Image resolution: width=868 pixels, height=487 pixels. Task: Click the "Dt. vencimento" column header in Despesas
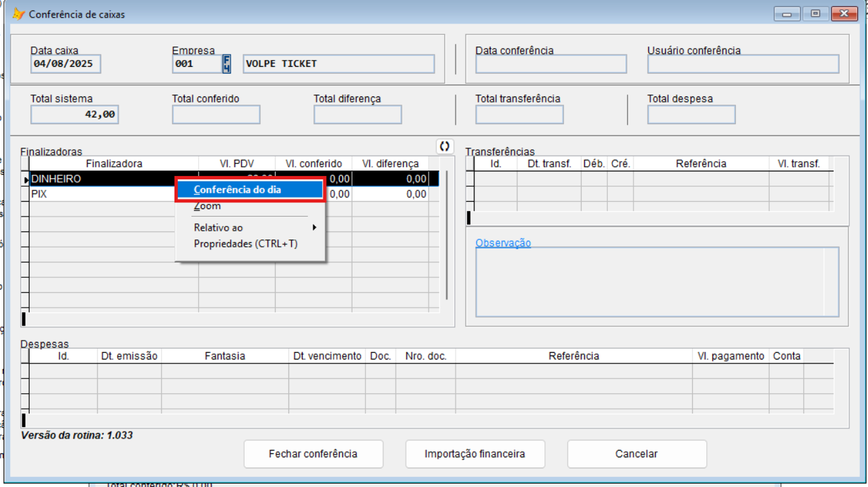click(327, 356)
